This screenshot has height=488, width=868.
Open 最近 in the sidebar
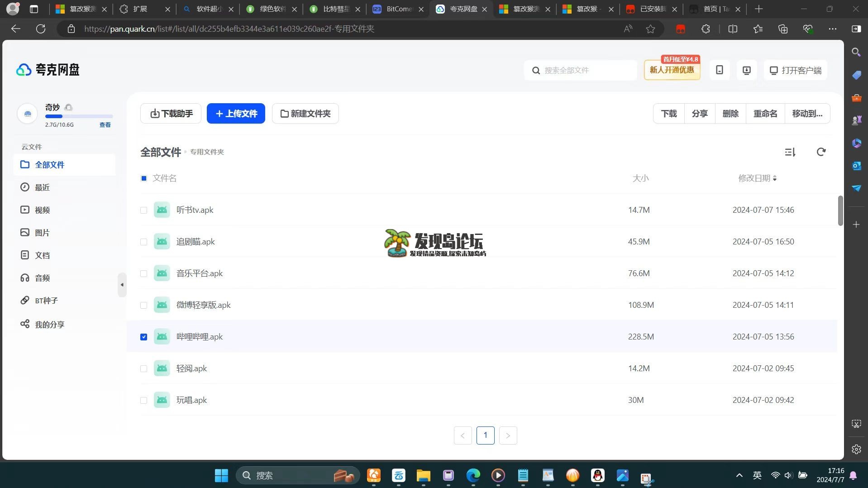pos(64,187)
